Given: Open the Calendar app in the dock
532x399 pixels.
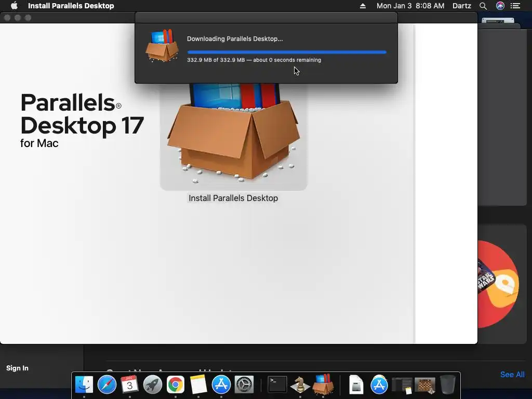Looking at the screenshot, I should coord(129,385).
